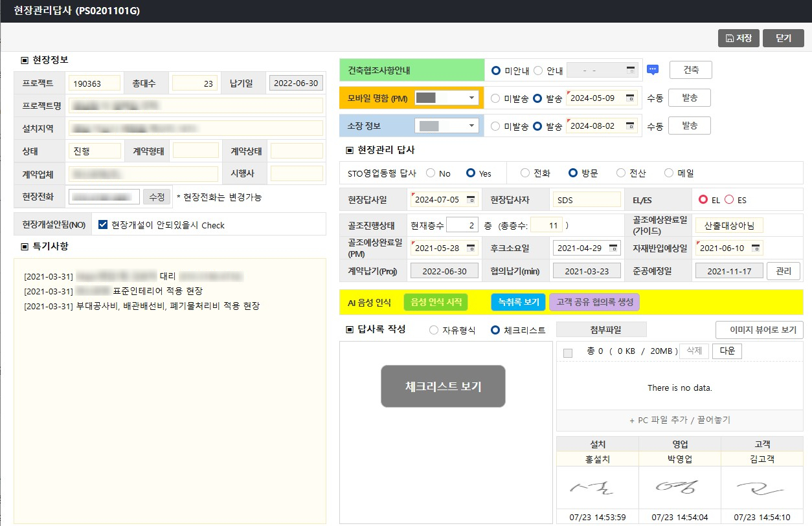
Task: Expand the 소장 정보 dropdown
Action: pos(471,126)
